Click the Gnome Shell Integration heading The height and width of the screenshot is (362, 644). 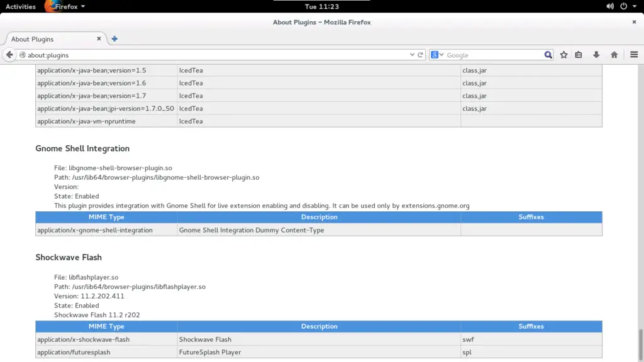82,148
